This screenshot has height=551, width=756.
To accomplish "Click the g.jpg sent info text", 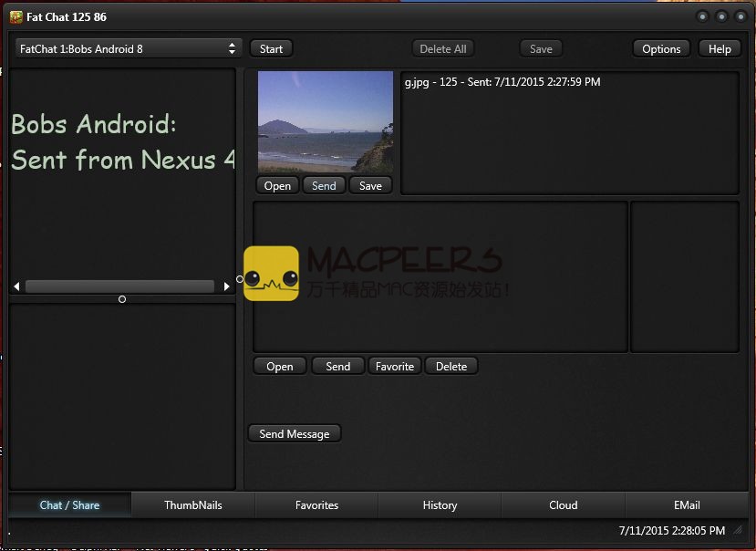I will tap(502, 82).
